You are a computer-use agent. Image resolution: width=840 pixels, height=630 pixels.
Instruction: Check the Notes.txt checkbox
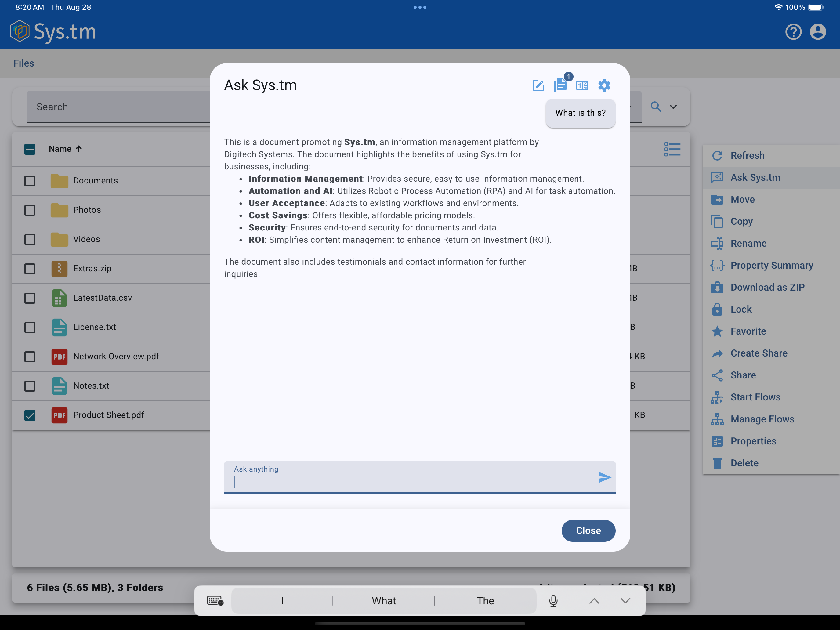point(30,386)
